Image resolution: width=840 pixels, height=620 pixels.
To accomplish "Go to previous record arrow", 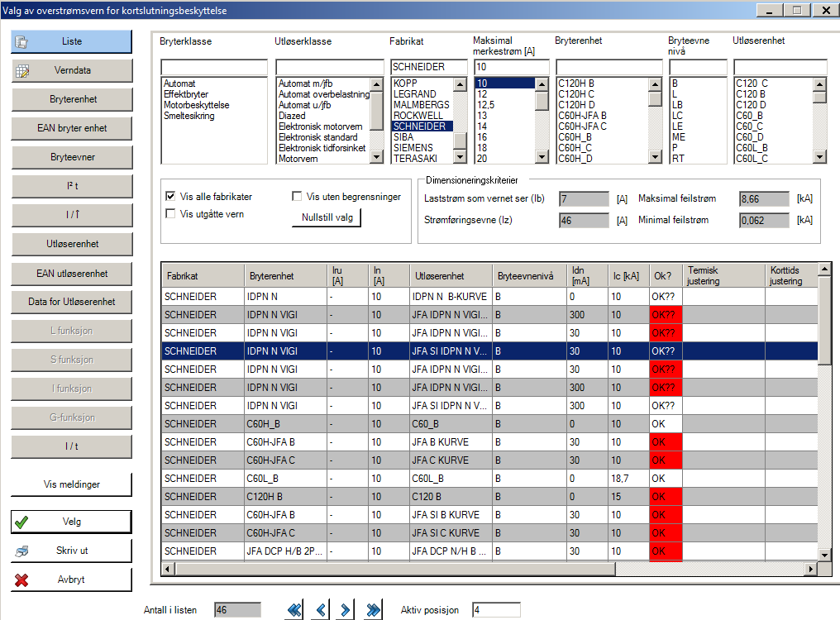I will 320,610.
